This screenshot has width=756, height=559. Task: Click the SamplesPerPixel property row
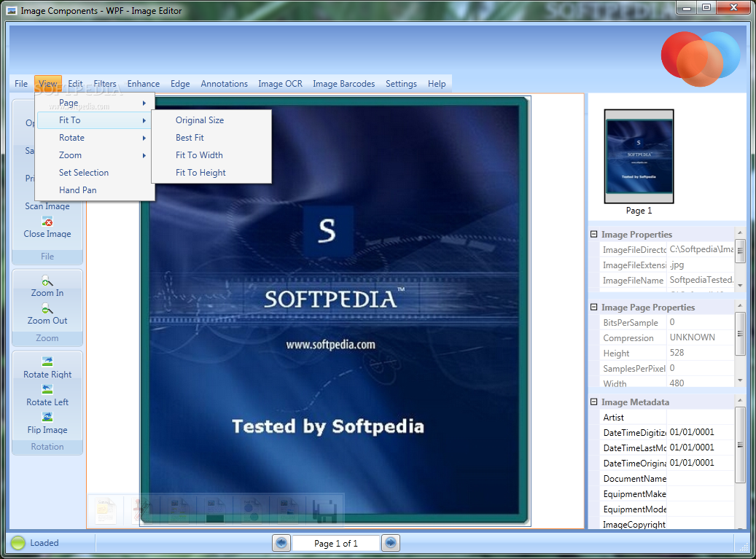tap(667, 368)
